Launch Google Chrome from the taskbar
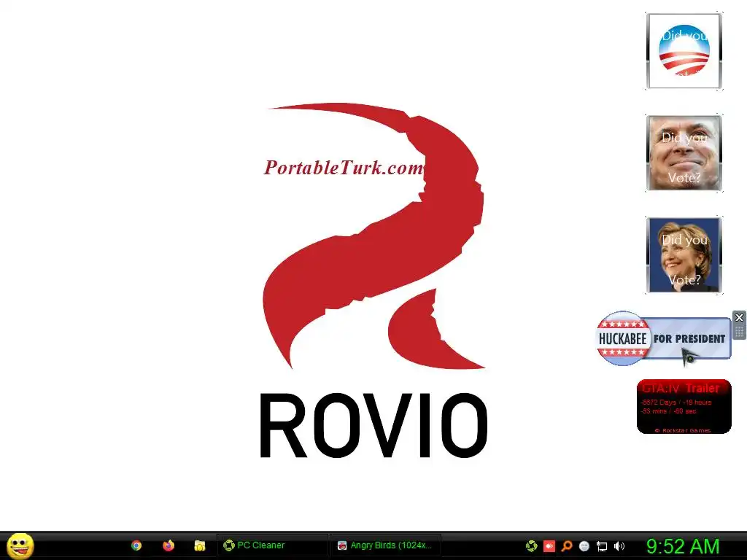The width and height of the screenshot is (747, 560). (136, 545)
